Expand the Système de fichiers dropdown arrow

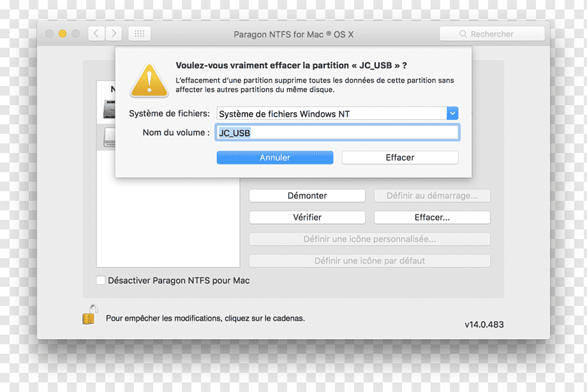(x=452, y=113)
